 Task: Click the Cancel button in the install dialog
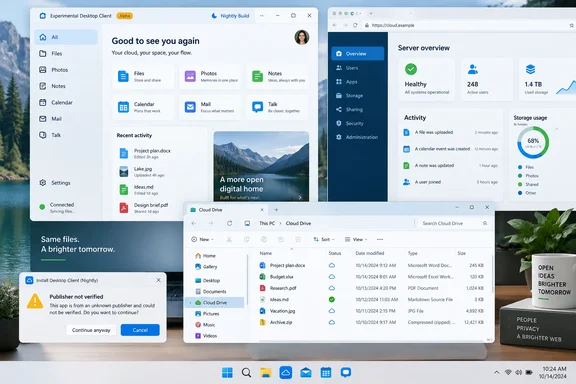click(x=140, y=330)
